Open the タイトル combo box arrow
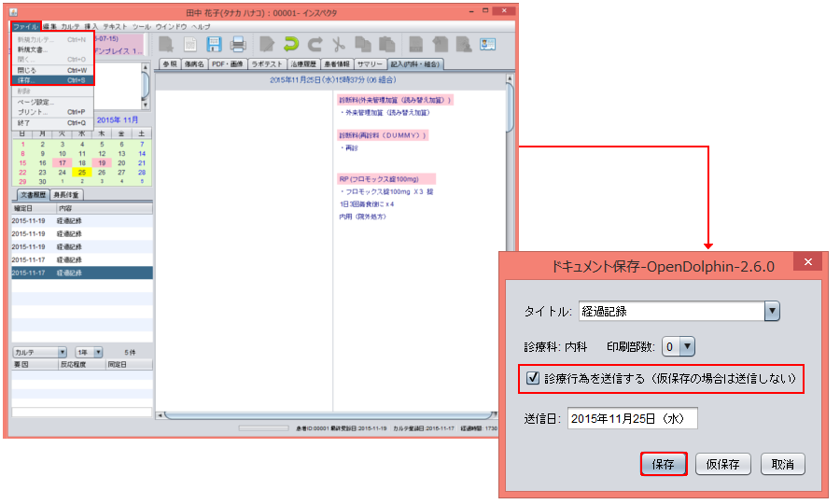The height and width of the screenshot is (504, 840). 772,311
